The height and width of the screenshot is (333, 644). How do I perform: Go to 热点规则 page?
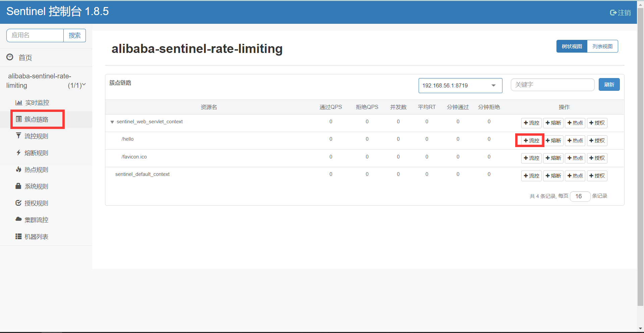point(36,170)
